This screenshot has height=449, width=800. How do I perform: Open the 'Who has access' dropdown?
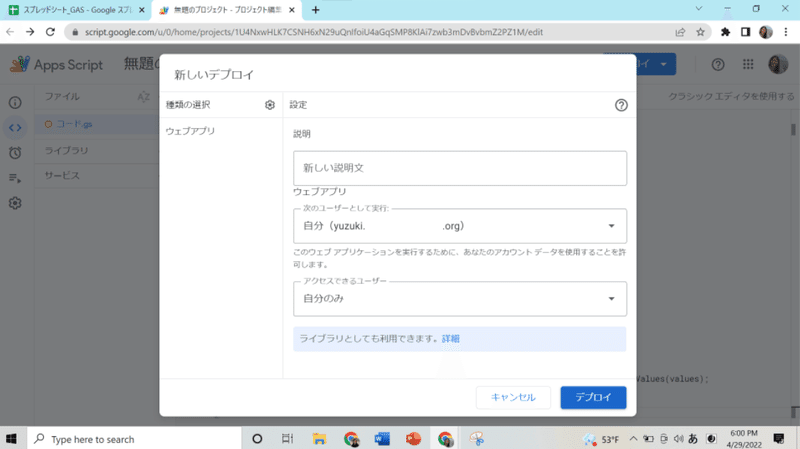(x=460, y=299)
